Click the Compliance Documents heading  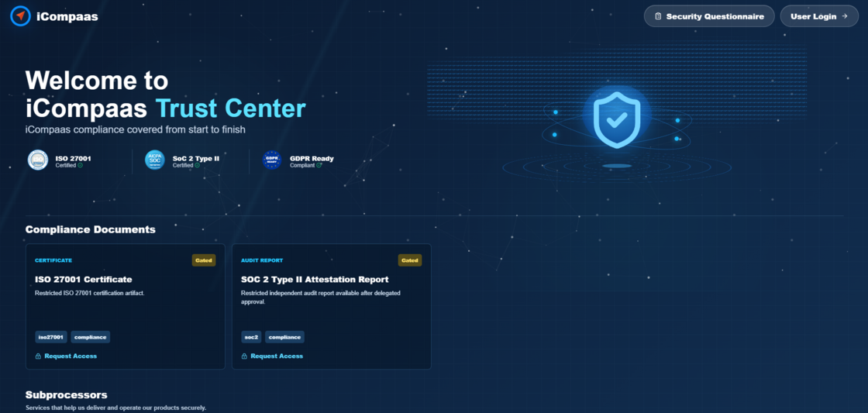click(x=90, y=229)
